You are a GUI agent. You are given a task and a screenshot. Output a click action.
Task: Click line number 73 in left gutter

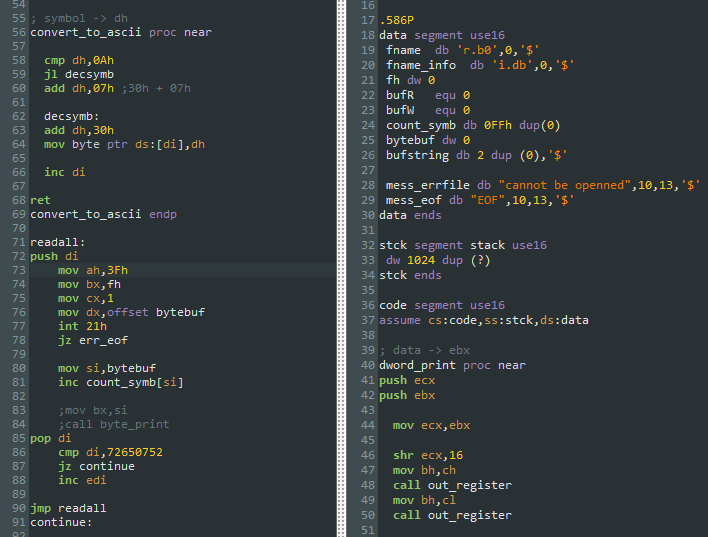pyautogui.click(x=19, y=271)
